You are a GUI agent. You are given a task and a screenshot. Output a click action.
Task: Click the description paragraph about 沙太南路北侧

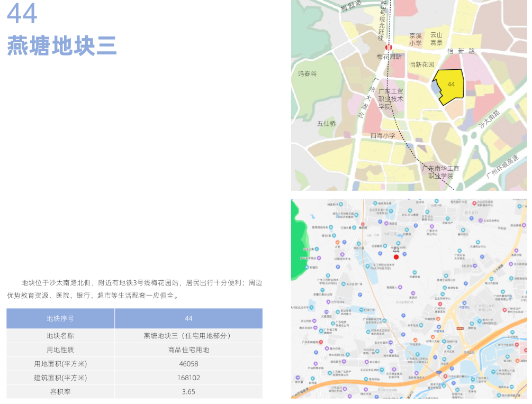pos(134,289)
